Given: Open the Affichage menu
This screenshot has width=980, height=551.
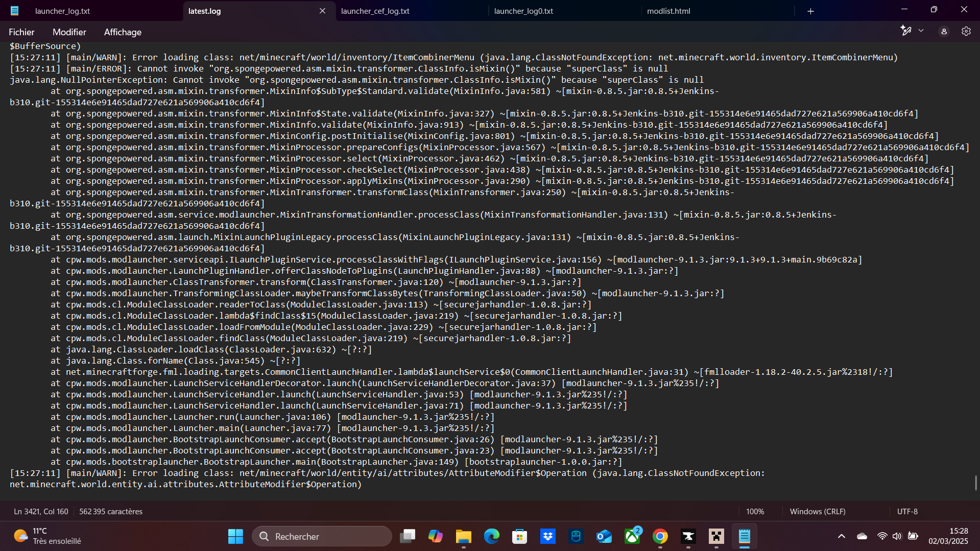Looking at the screenshot, I should pos(123,32).
